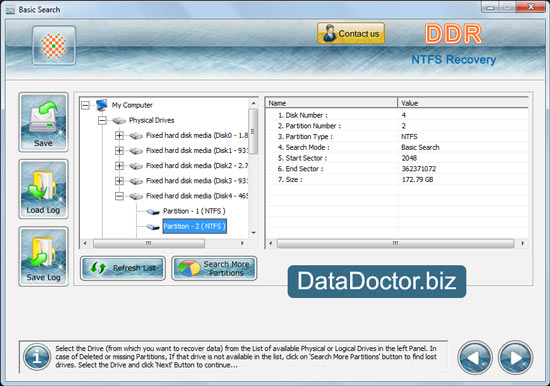Click tree panel scroll left arrow

click(x=85, y=243)
